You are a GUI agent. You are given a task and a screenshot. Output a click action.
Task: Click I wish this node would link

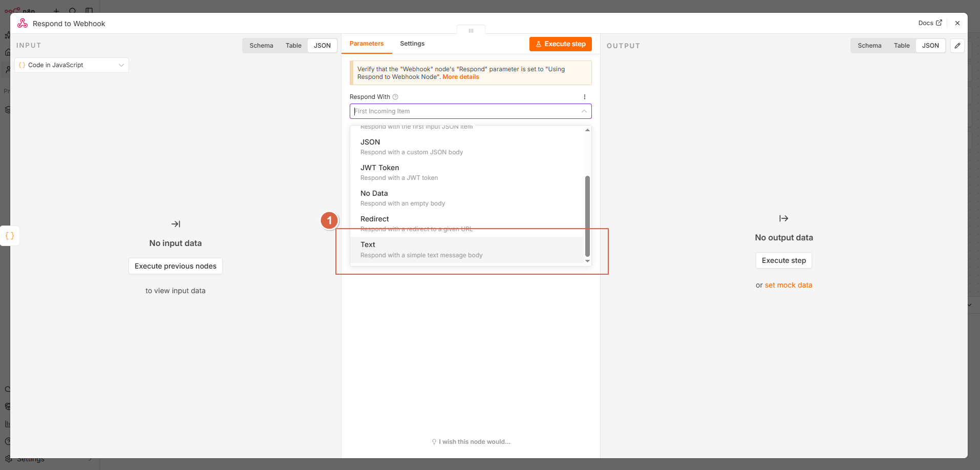coord(475,442)
